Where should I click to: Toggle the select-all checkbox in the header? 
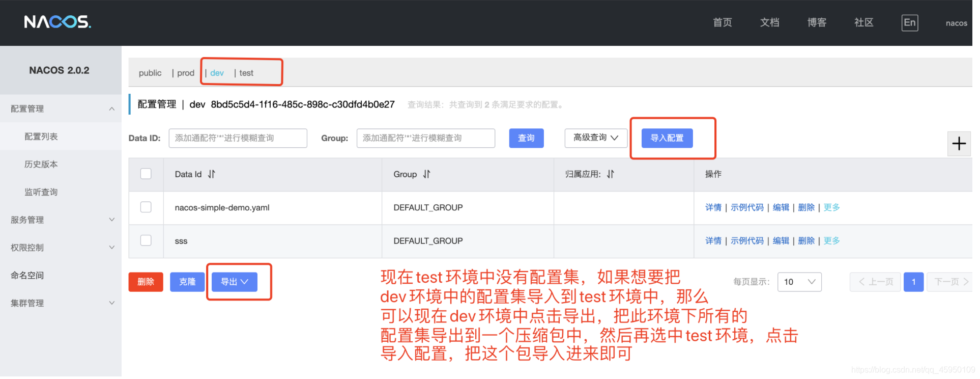pyautogui.click(x=146, y=174)
